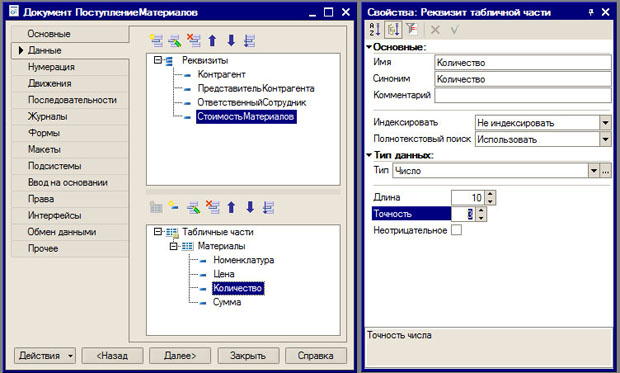This screenshot has height=373, width=620.
Task: Click the apply checkmark icon in properties toolbar
Action: tap(454, 30)
